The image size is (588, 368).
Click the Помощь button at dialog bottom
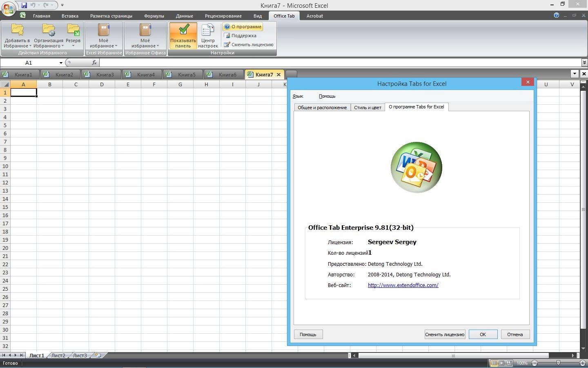[308, 334]
